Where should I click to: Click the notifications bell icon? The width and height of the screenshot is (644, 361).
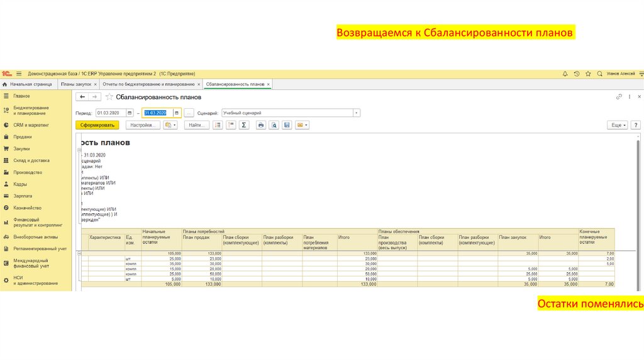pyautogui.click(x=565, y=74)
